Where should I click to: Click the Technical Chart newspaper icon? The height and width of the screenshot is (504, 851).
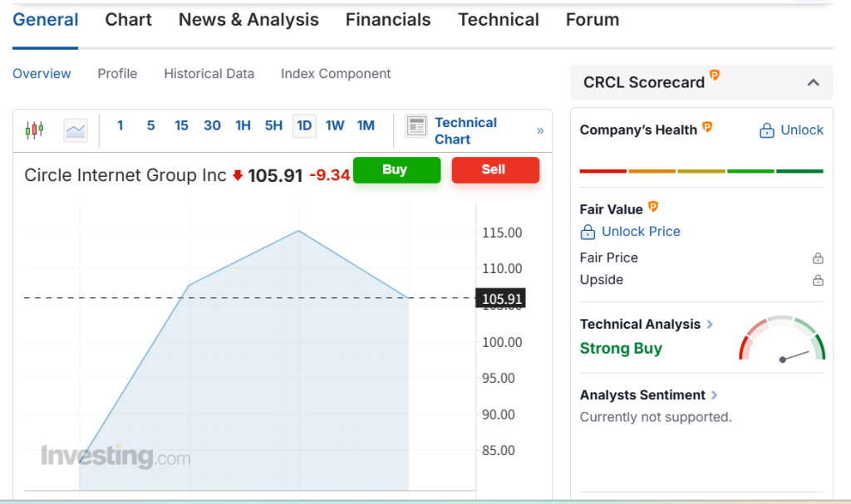click(x=416, y=126)
